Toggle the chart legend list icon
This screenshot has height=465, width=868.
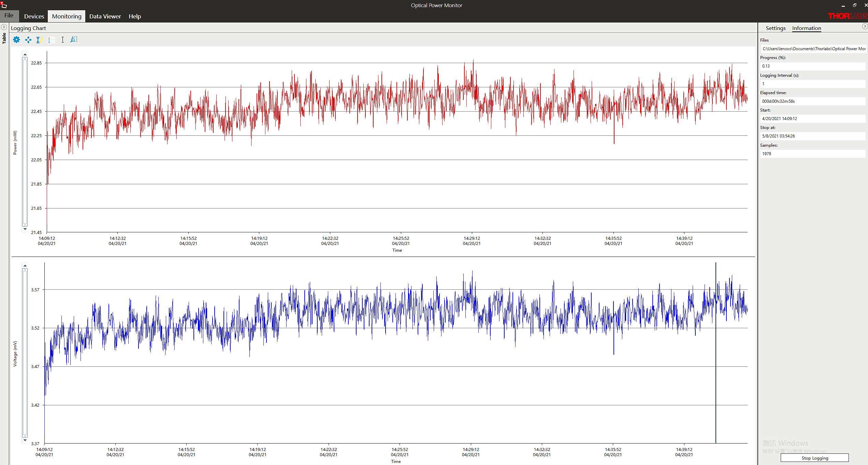[x=51, y=40]
